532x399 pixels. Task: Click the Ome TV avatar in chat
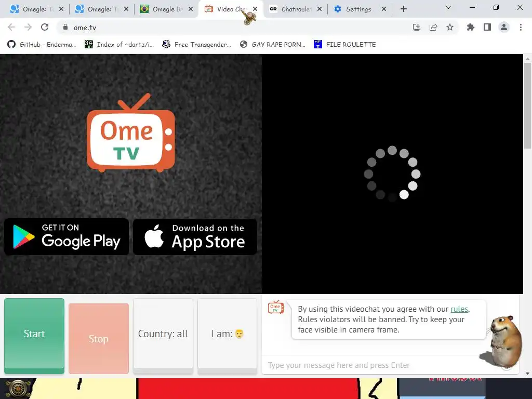pos(276,307)
